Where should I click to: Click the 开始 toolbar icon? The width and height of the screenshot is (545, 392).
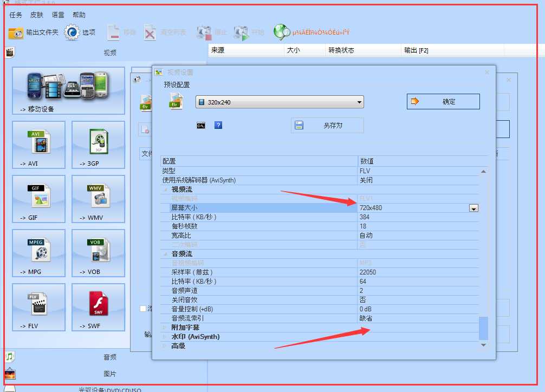pos(241,32)
